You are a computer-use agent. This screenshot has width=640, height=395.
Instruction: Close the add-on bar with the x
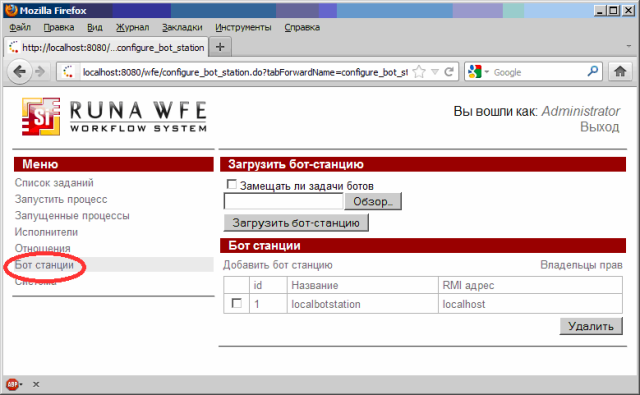click(x=36, y=384)
